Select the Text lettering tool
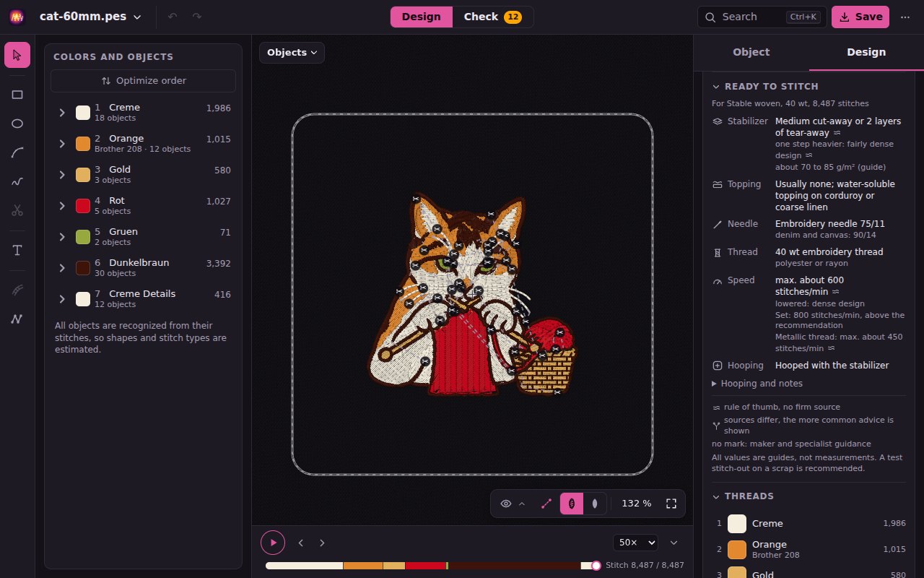Viewport: 924px width, 578px height. point(17,250)
